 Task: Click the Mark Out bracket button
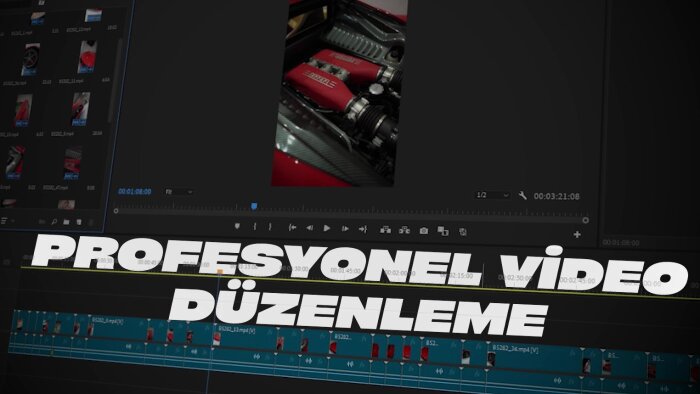pyautogui.click(x=270, y=227)
